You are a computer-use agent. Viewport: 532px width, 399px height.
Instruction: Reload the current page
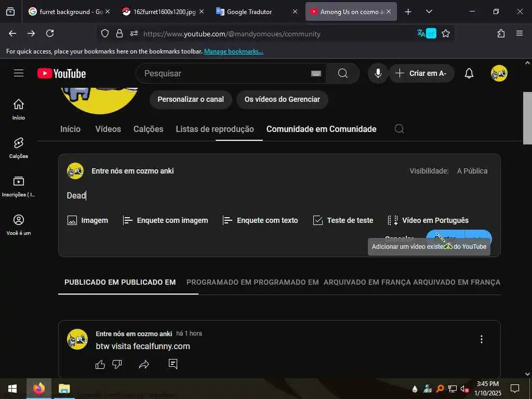tap(50, 33)
